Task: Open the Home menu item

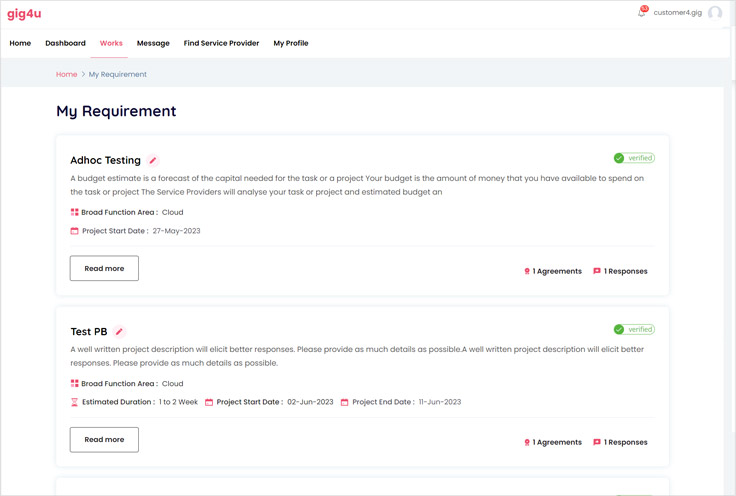Action: point(20,43)
